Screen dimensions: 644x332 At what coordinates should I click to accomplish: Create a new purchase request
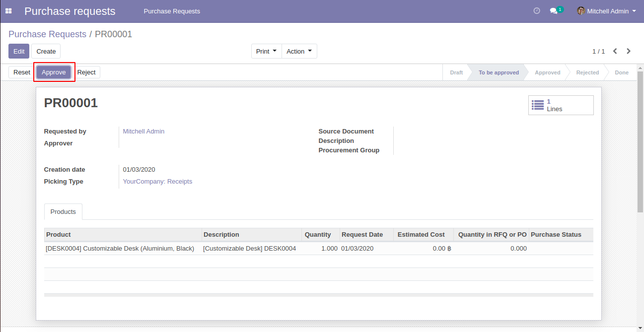click(x=46, y=51)
